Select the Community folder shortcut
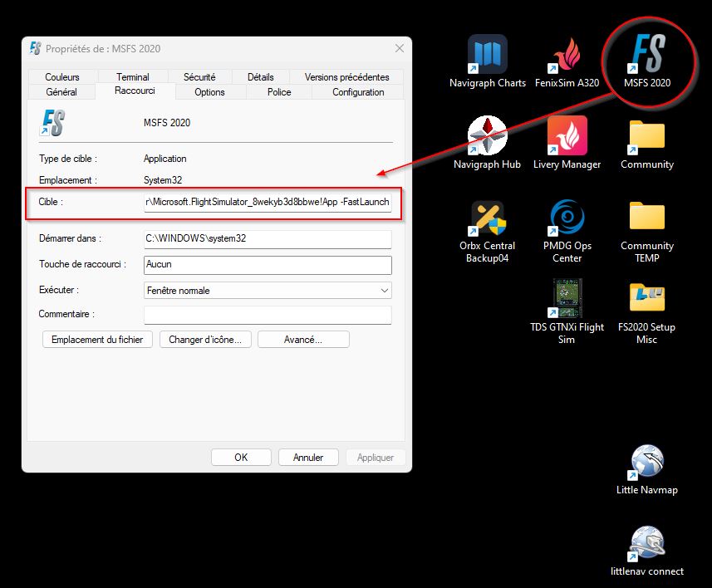Viewport: 712px width, 588px height. pyautogui.click(x=647, y=143)
